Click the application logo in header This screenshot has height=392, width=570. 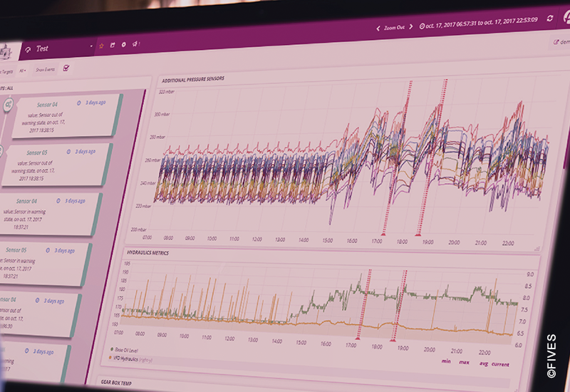[6, 53]
